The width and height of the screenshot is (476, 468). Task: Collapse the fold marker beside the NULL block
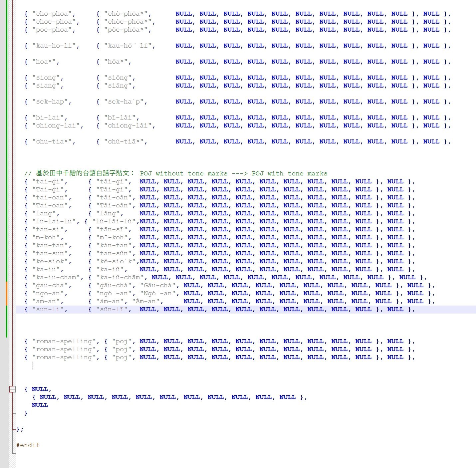(x=12, y=389)
